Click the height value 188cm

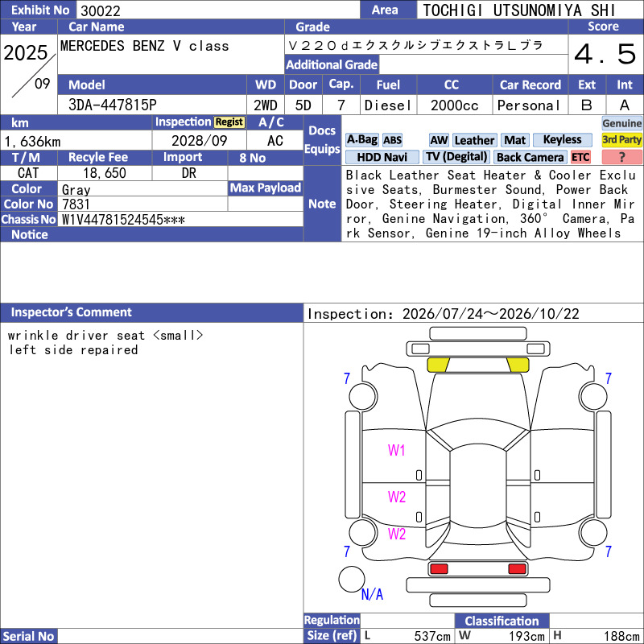click(621, 636)
